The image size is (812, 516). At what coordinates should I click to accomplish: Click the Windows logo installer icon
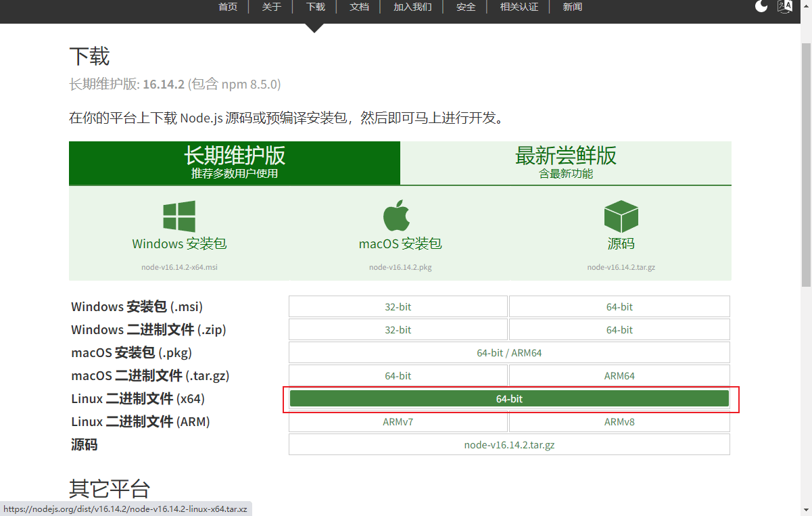click(178, 215)
